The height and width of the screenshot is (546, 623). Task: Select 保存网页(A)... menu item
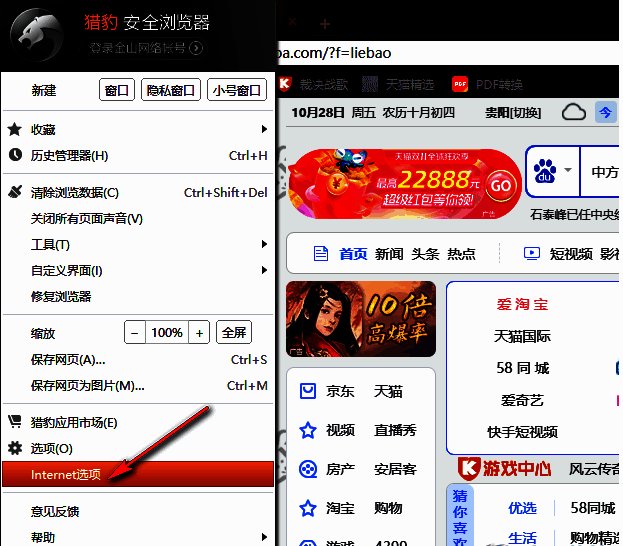click(x=138, y=360)
